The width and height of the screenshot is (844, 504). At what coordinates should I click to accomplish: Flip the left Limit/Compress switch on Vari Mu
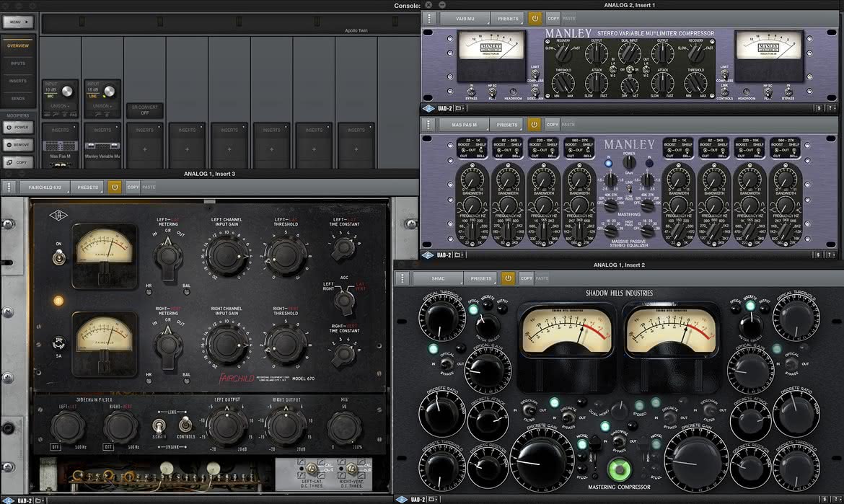535,75
